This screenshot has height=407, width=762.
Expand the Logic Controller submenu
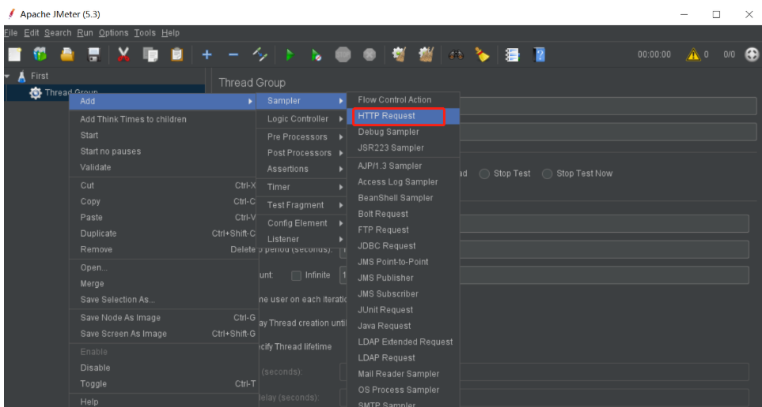pos(298,119)
